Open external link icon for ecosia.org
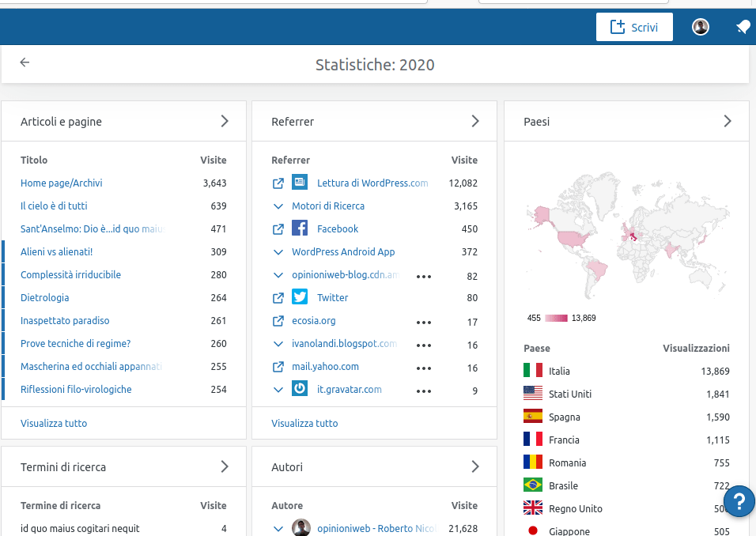This screenshot has width=756, height=536. [x=278, y=321]
